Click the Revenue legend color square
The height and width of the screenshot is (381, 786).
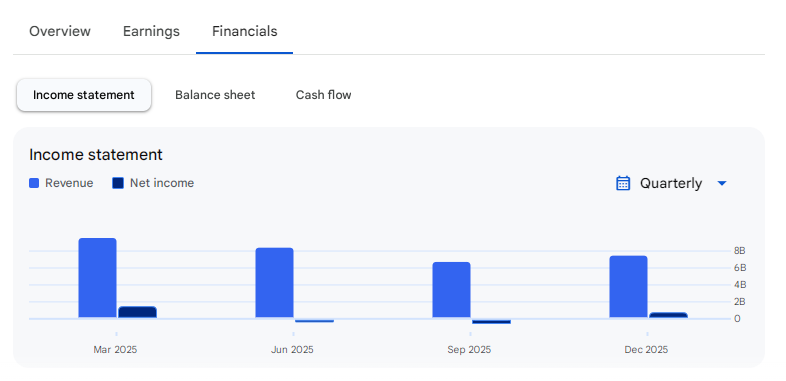coord(34,183)
